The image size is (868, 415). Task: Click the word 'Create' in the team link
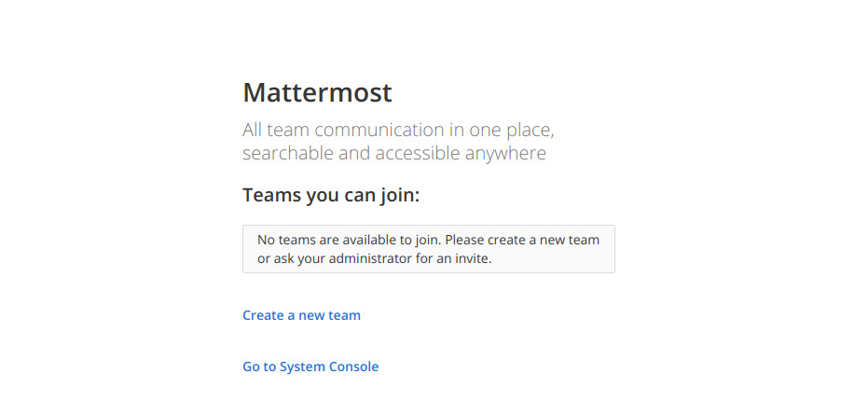(x=263, y=315)
